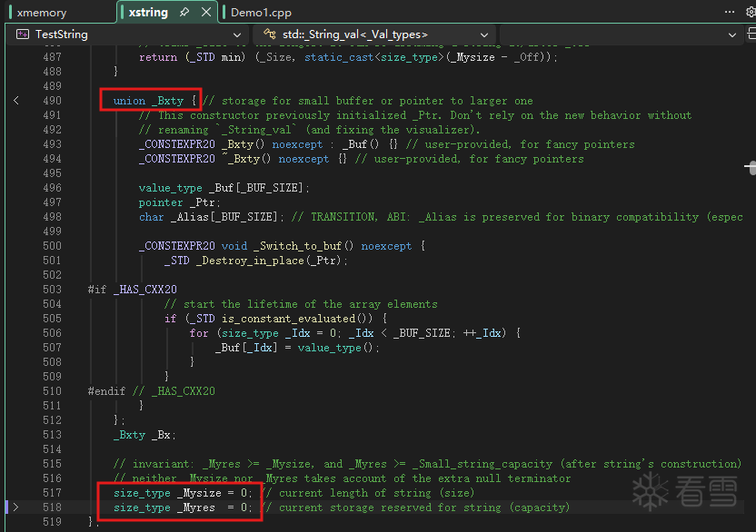This screenshot has height=532, width=756.
Task: Click comment 'renaming `_String_val`' on line 492
Action: click(x=227, y=130)
